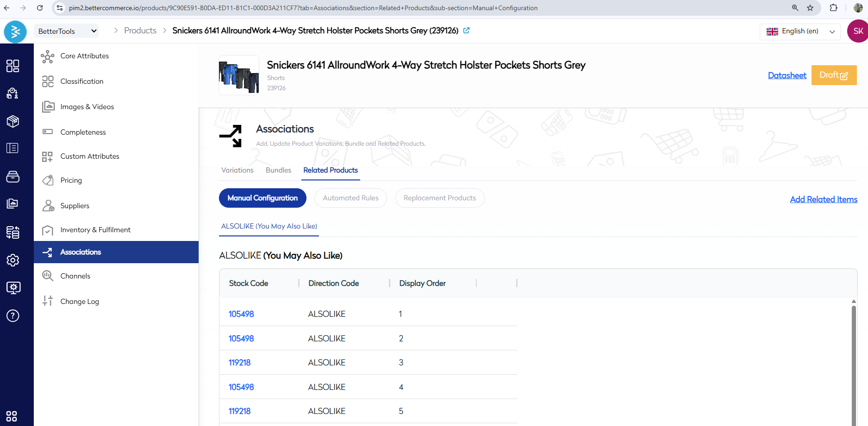Select the Replacement Products option
The height and width of the screenshot is (426, 868).
tap(439, 198)
